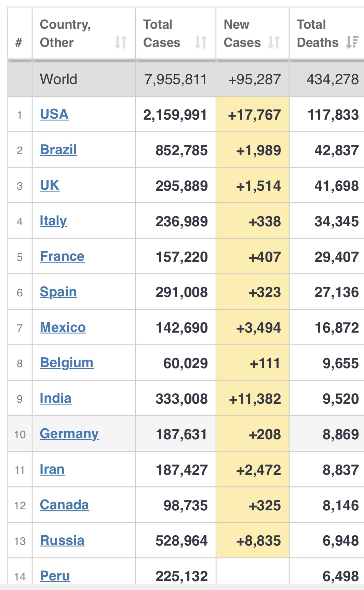Open the Belgium link
This screenshot has height=590, width=364.
click(66, 363)
